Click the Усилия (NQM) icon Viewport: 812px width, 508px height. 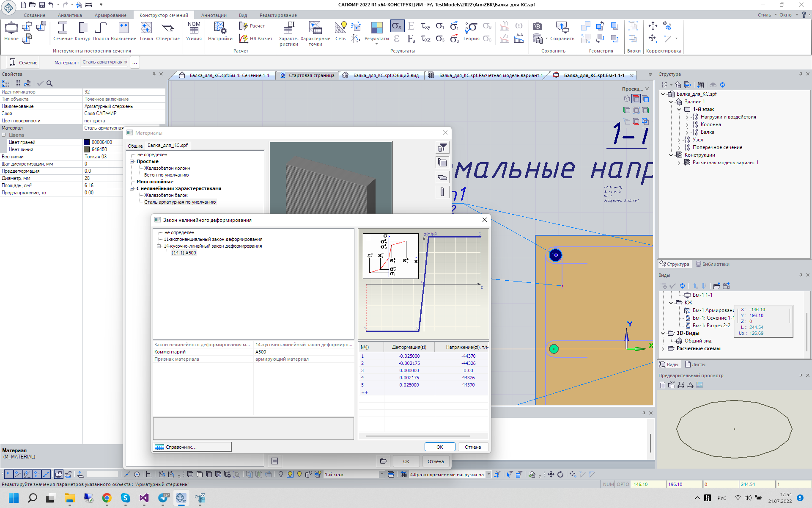pos(194,28)
